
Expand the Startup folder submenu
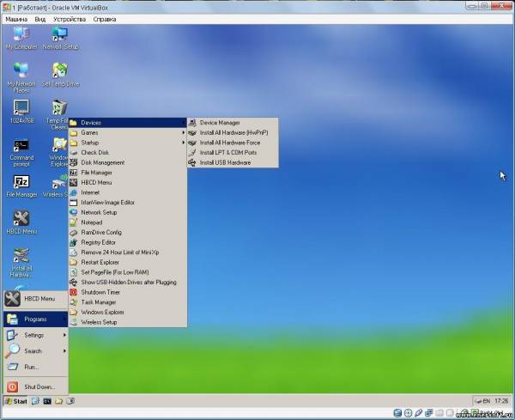pos(128,143)
